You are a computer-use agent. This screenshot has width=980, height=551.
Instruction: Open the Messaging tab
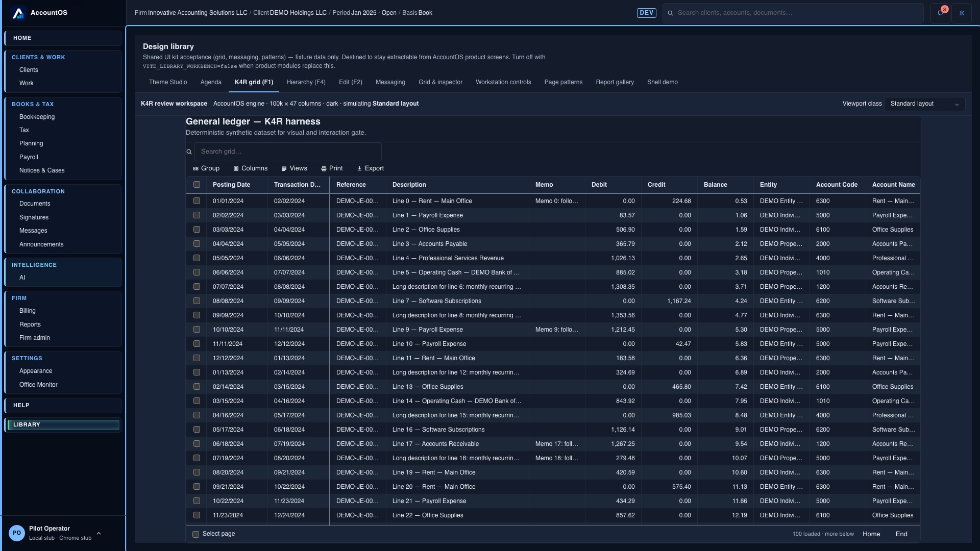point(390,82)
